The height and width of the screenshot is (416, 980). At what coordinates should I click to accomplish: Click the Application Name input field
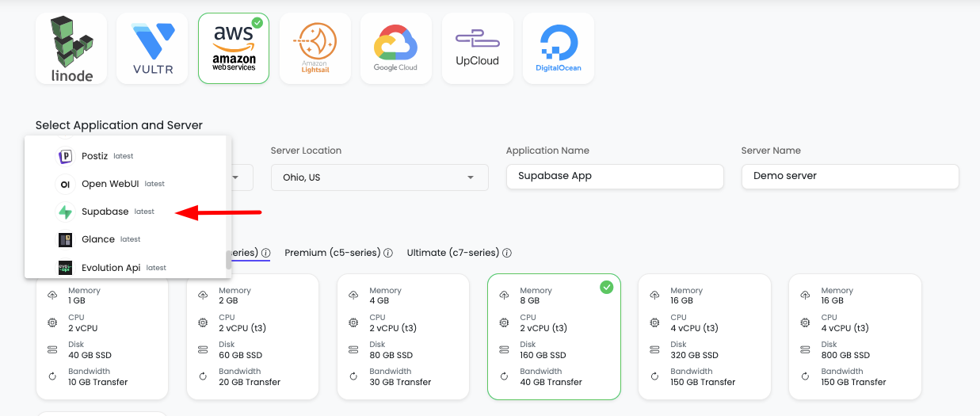614,176
